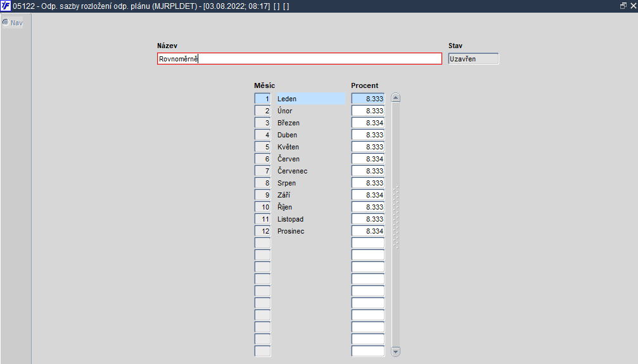Click the Procent field for Červenec
638x364 pixels.
point(368,171)
